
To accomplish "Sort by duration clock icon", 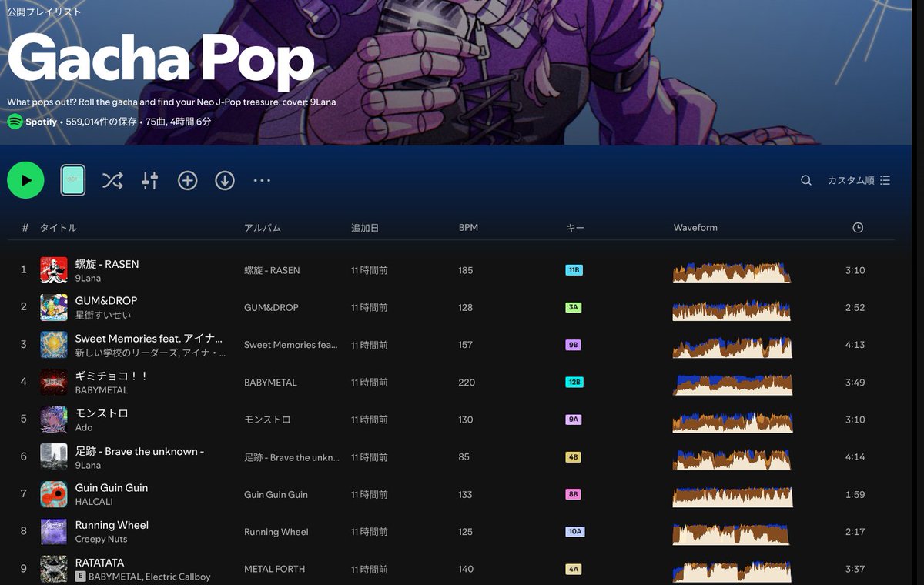I will (858, 228).
